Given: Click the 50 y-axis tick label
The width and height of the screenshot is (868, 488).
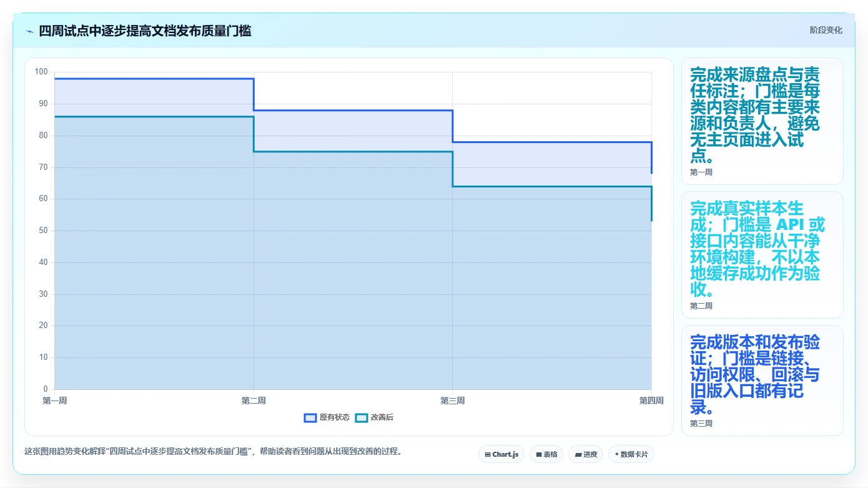Looking at the screenshot, I should [43, 231].
